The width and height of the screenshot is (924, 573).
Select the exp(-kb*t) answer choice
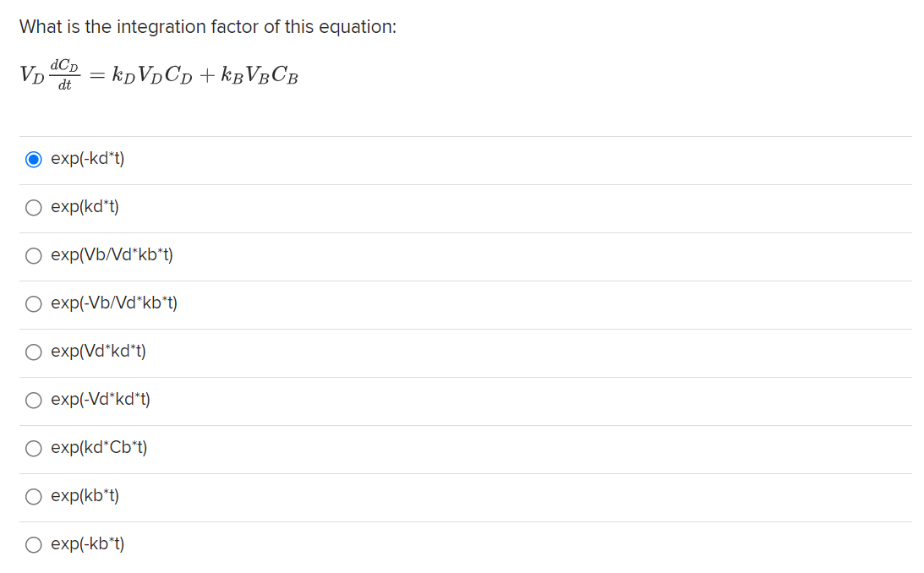(x=34, y=544)
